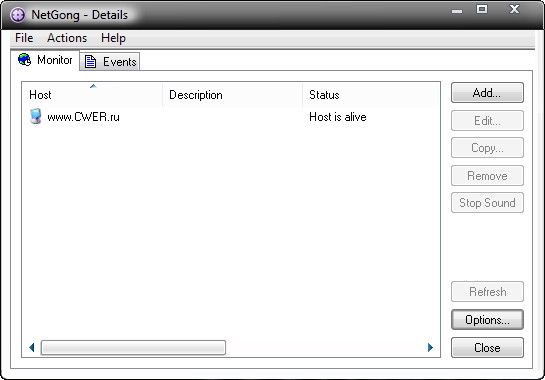Select the www.CWER.ru host computer icon
Image resolution: width=545 pixels, height=380 pixels.
click(35, 116)
